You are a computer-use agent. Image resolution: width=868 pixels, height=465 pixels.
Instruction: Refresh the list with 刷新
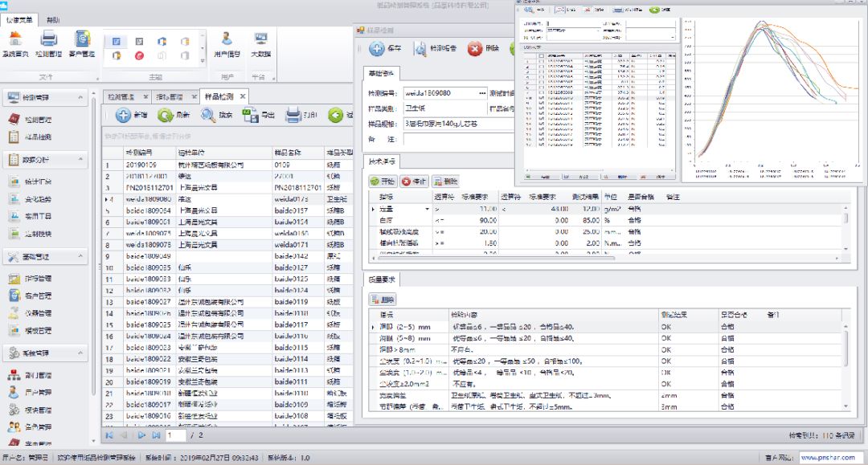pos(174,115)
